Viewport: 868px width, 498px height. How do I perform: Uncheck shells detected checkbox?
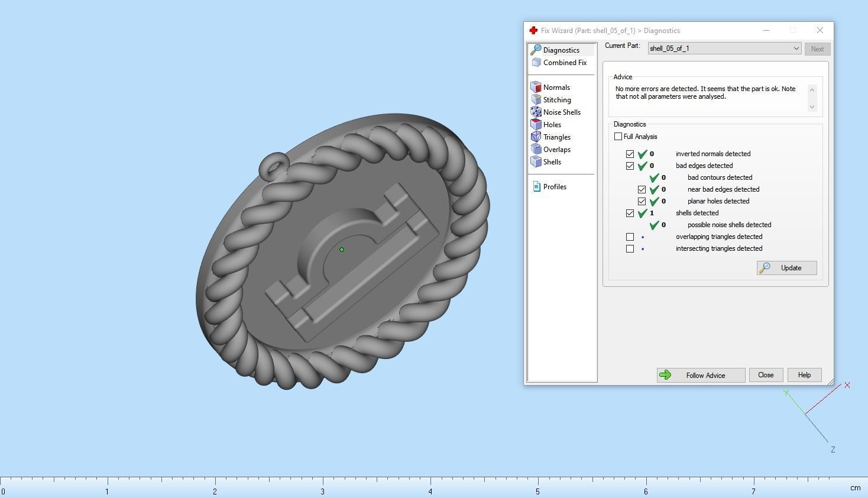tap(630, 213)
